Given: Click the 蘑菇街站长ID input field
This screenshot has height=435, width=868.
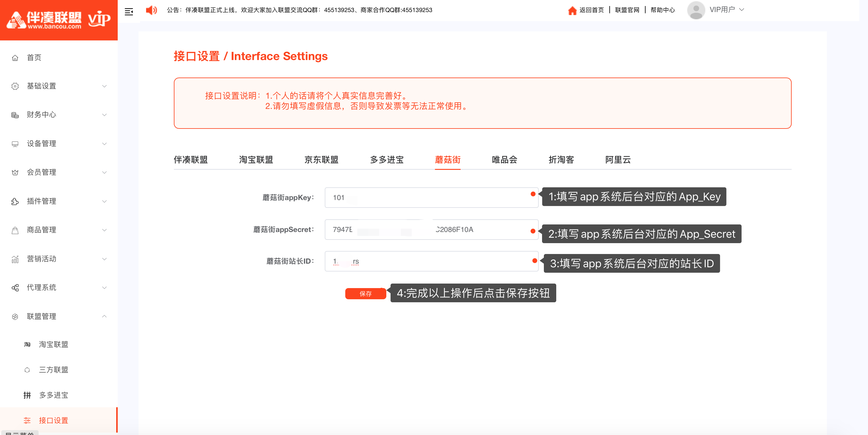Looking at the screenshot, I should [432, 261].
